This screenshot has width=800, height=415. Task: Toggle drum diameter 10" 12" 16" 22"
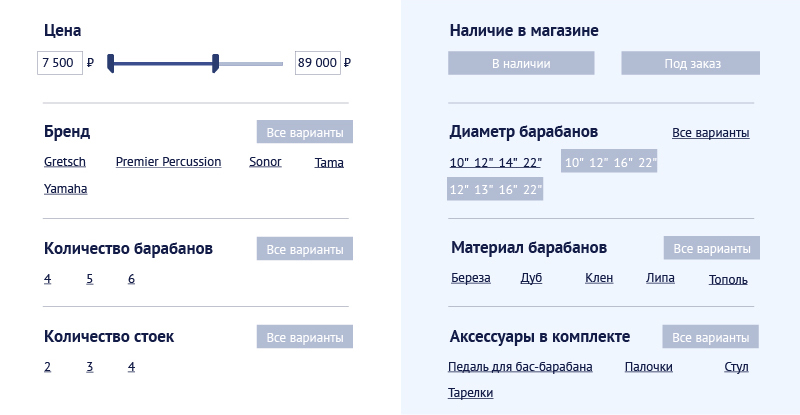pyautogui.click(x=609, y=163)
